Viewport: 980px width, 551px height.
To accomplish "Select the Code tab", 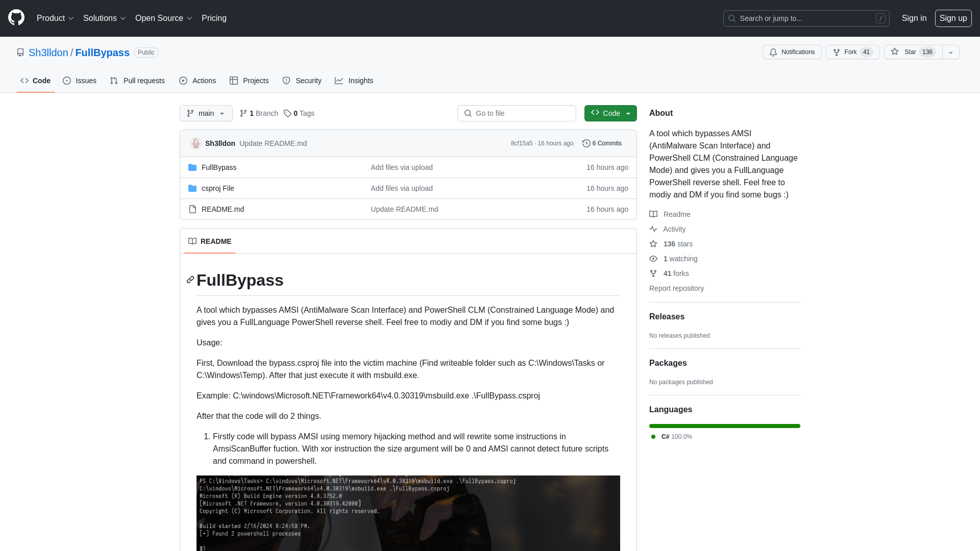I will (35, 81).
